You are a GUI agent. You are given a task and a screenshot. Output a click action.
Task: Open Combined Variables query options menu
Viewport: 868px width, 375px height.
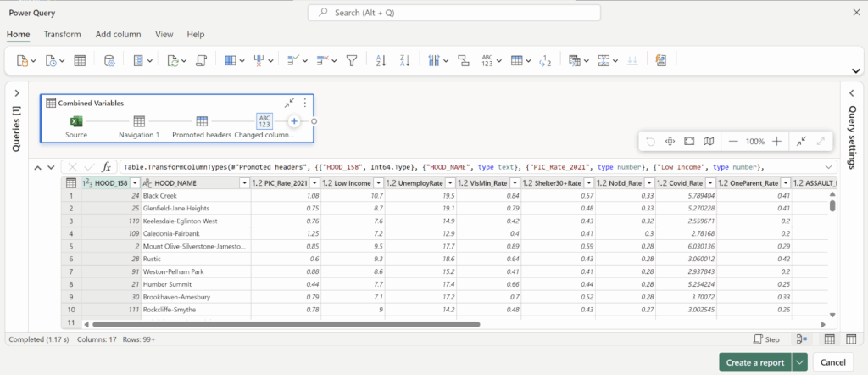(305, 103)
